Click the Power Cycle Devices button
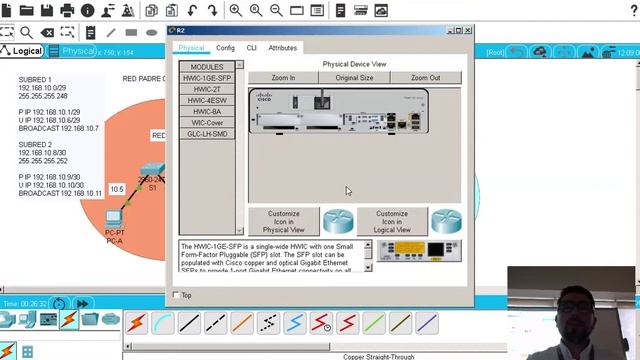640x360 pixels. (59, 304)
